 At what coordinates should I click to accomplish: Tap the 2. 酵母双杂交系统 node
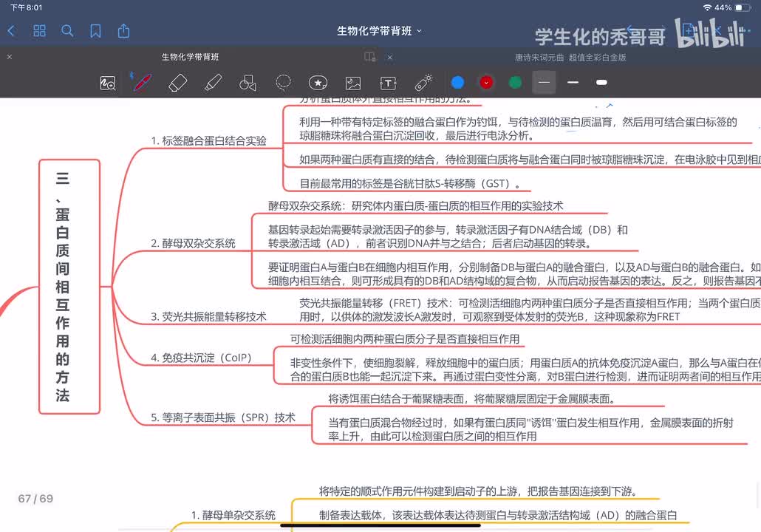click(x=193, y=243)
